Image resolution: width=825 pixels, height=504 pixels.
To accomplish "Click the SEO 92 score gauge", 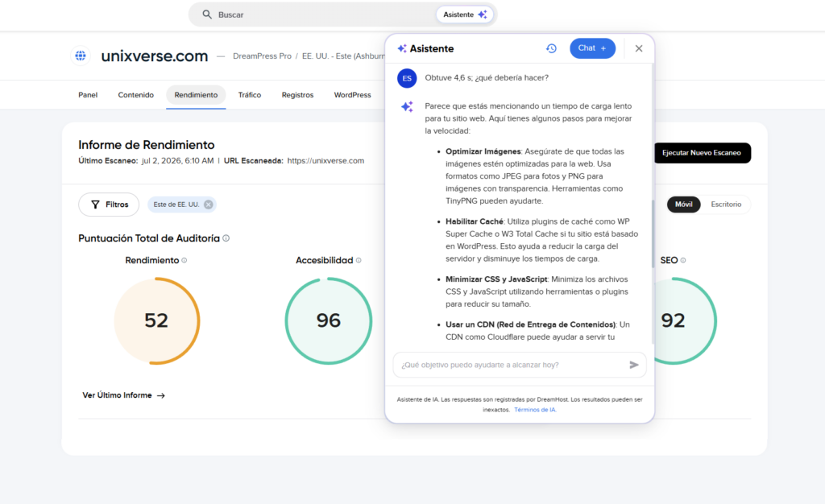I will [x=684, y=320].
